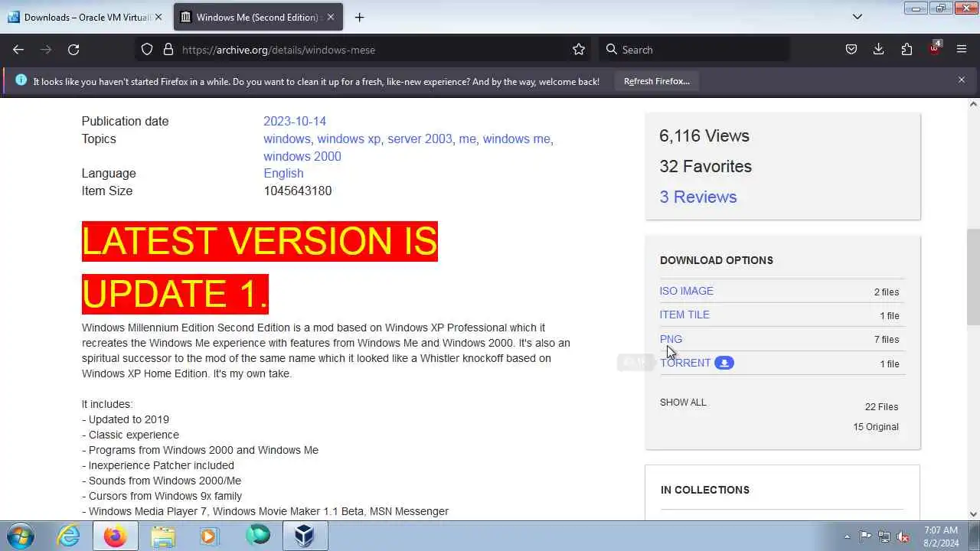The width and height of the screenshot is (980, 551).
Task: Open the 'windows 2000' topic link
Action: 302,156
